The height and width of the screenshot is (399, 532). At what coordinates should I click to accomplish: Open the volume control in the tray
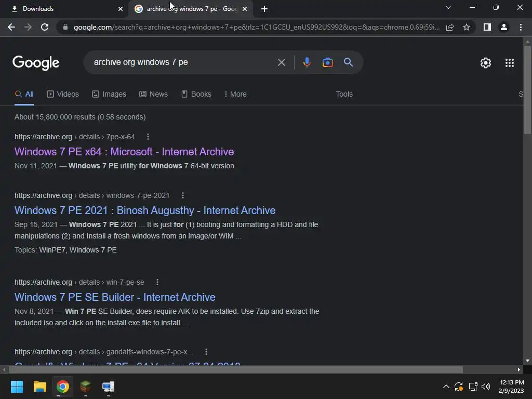click(x=486, y=387)
